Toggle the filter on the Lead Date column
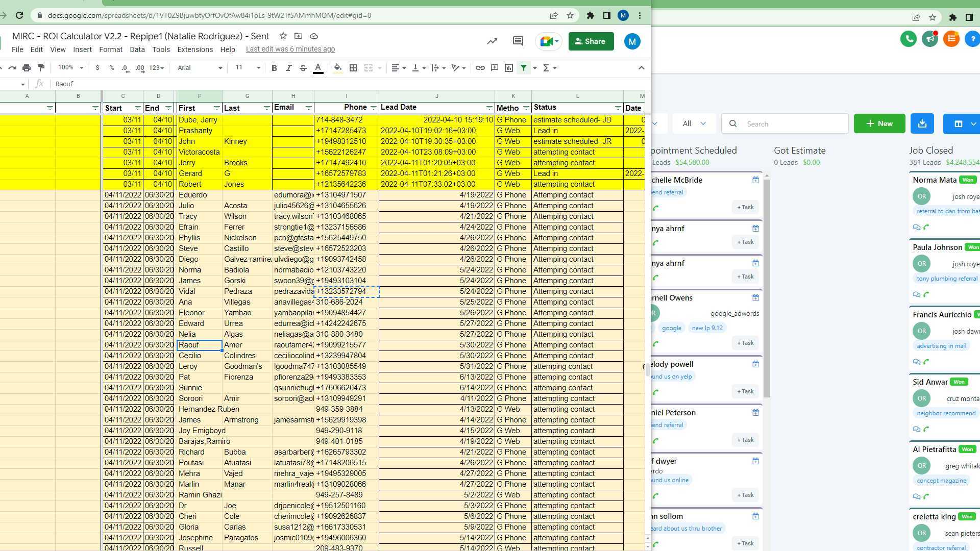The image size is (980, 551). pos(488,108)
